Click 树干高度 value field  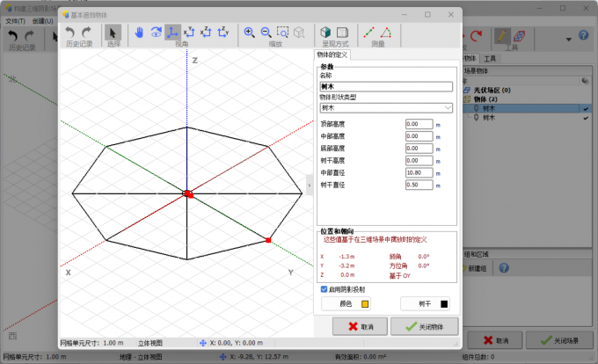tap(419, 161)
